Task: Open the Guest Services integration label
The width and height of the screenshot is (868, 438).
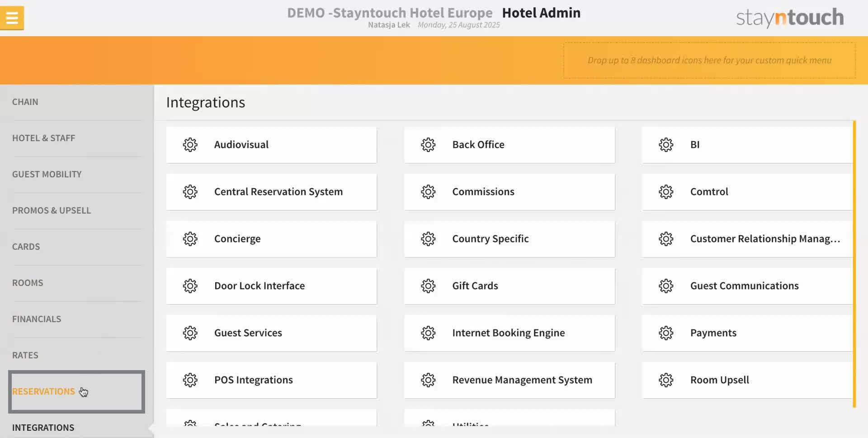Action: (248, 333)
